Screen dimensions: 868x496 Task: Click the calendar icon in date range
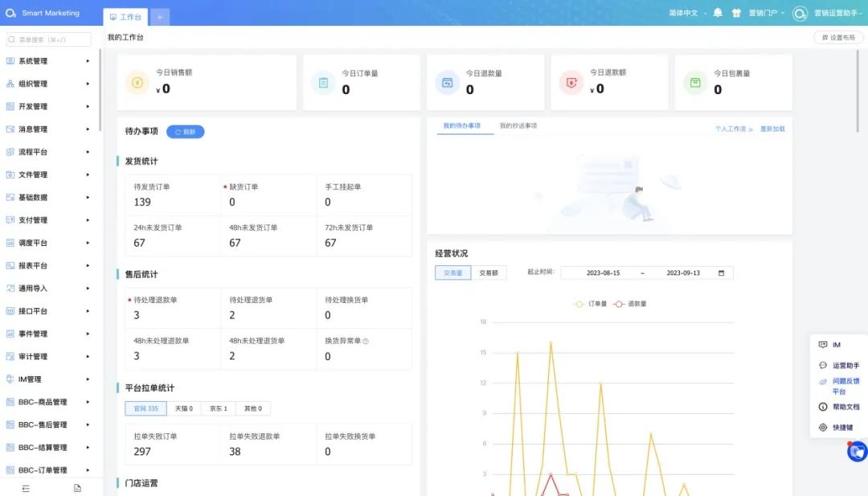(721, 273)
